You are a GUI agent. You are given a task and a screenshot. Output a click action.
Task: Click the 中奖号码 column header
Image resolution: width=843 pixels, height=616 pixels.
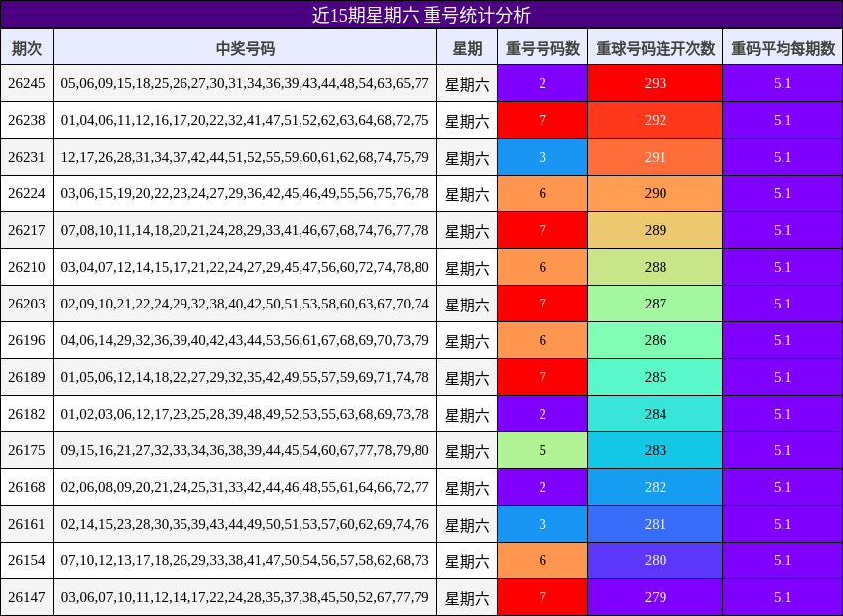[x=245, y=48]
